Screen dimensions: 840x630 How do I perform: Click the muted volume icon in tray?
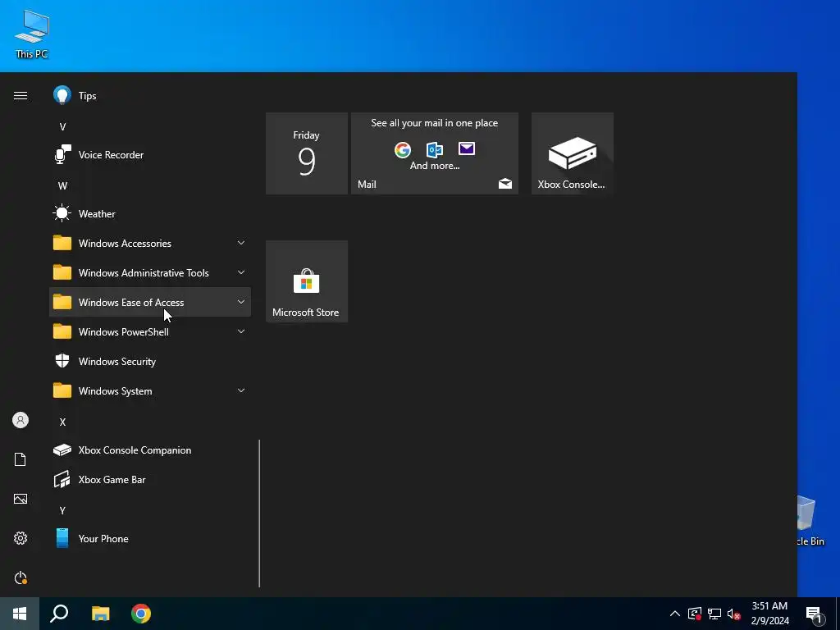[x=734, y=614]
